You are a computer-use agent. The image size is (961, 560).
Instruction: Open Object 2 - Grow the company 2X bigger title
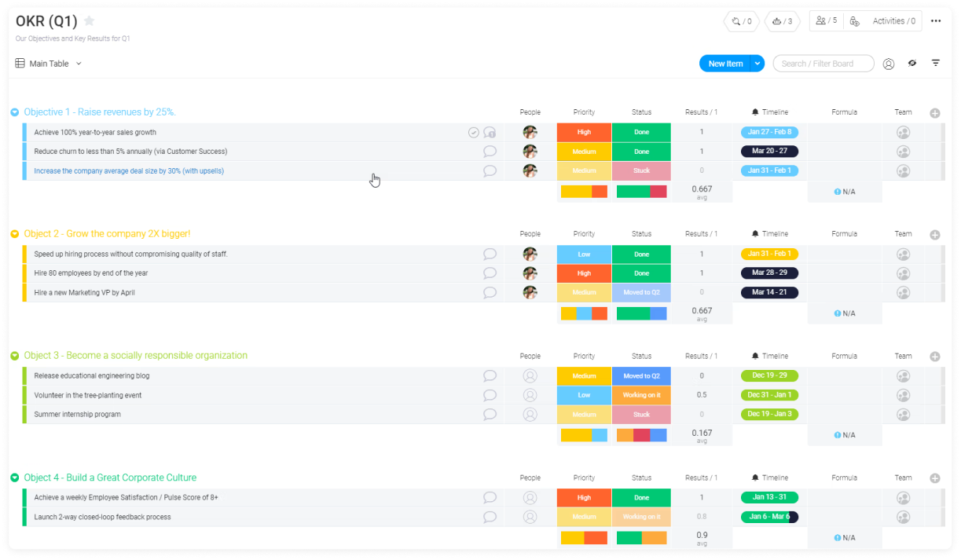coord(107,234)
